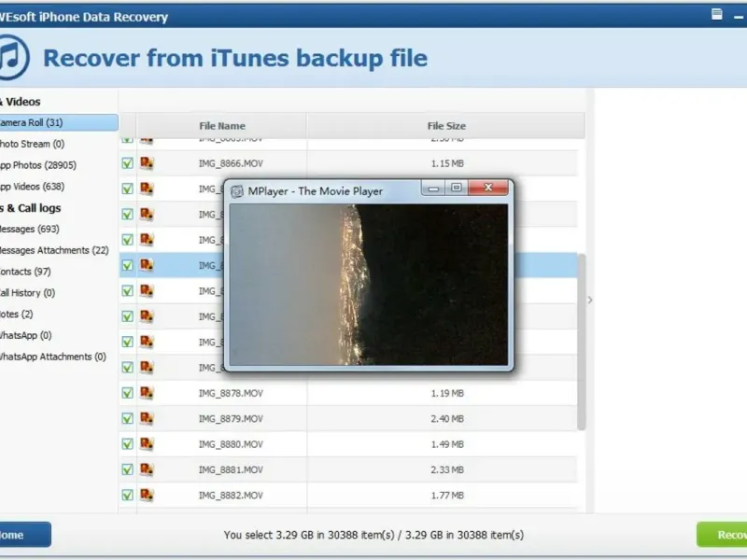This screenshot has height=560, width=747.
Task: Select the IMG_8879.MOV file name
Action: 231,418
